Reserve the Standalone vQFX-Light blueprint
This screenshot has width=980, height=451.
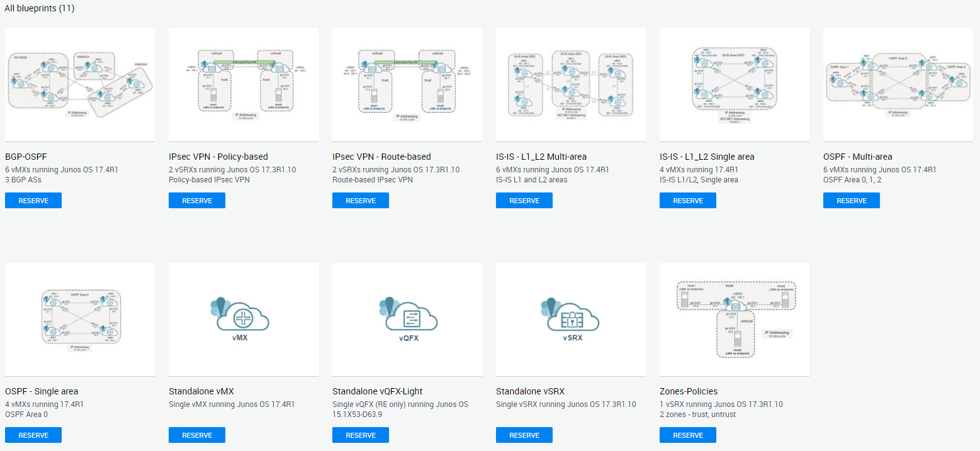pos(361,435)
